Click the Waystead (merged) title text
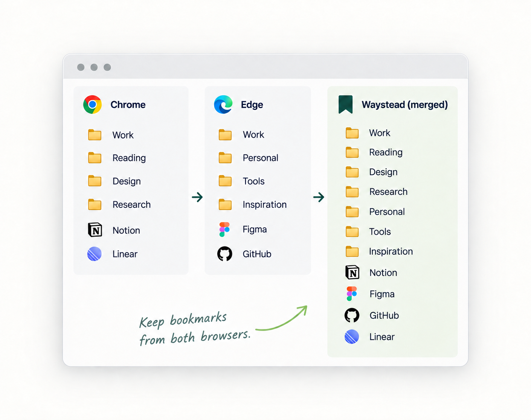 (x=405, y=105)
